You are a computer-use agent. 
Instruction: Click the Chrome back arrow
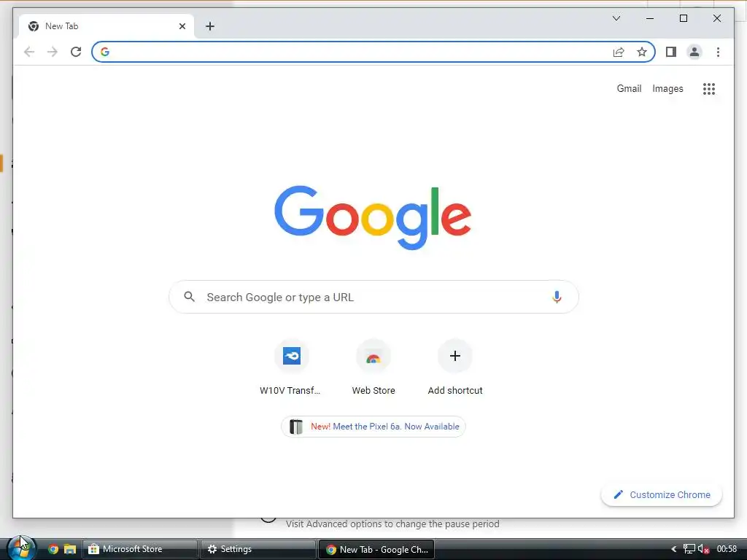click(x=29, y=52)
